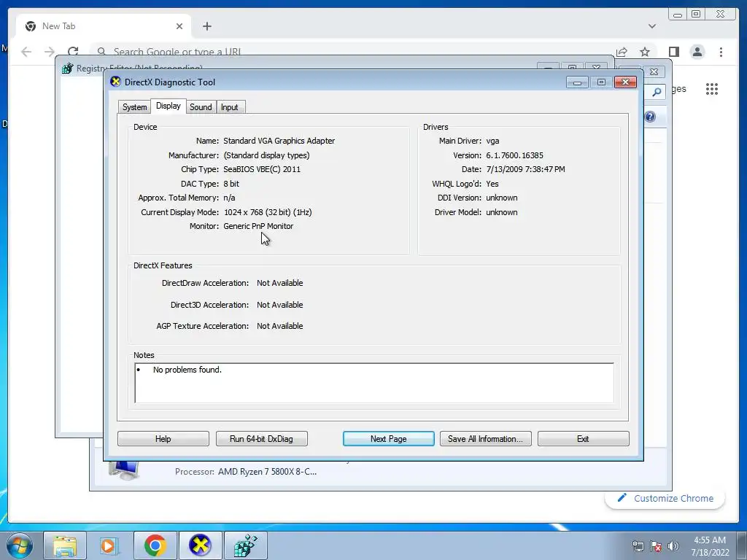Image resolution: width=747 pixels, height=560 pixels.
Task: Open Windows Explorer from taskbar
Action: pos(65,545)
